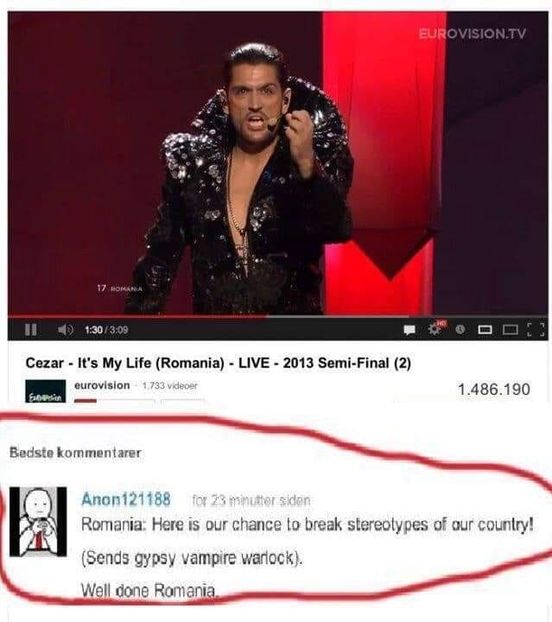Mute the video volume
The height and width of the screenshot is (622, 552).
(65, 330)
